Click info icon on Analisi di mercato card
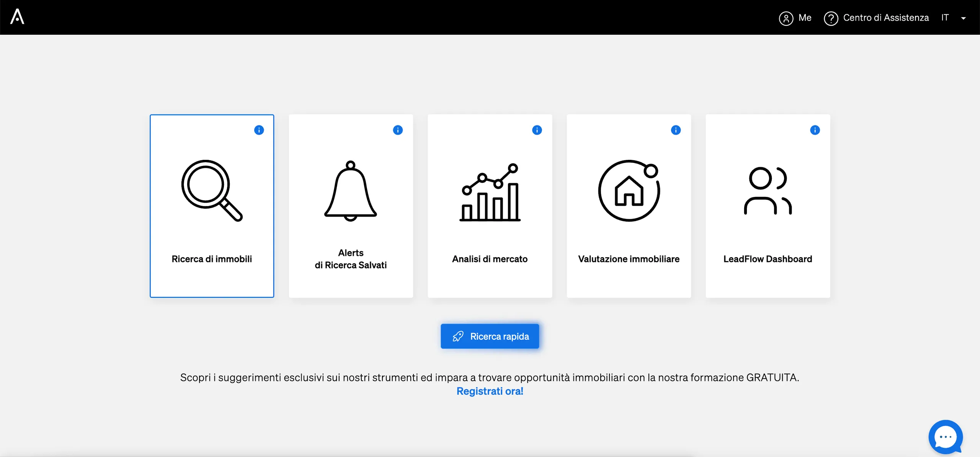980x457 pixels. 537,130
